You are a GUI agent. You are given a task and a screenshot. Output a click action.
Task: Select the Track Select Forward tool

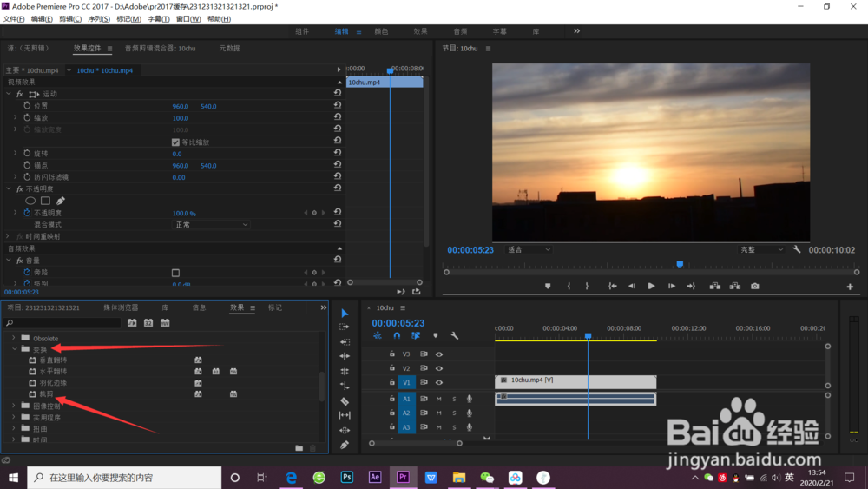(x=345, y=327)
